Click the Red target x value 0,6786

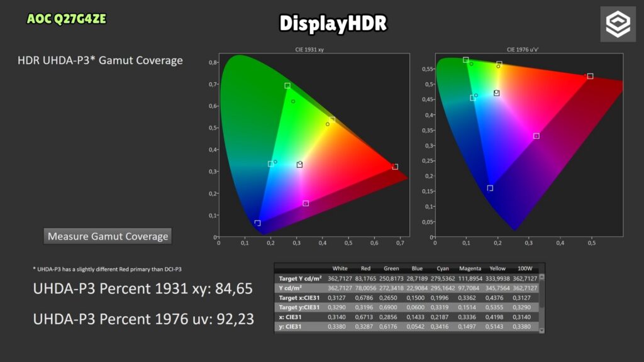(x=364, y=297)
